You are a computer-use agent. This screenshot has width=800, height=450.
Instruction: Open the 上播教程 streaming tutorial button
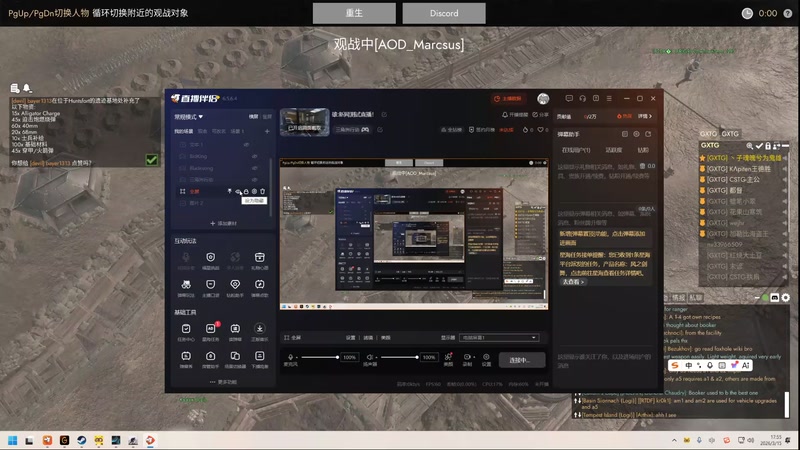click(508, 98)
